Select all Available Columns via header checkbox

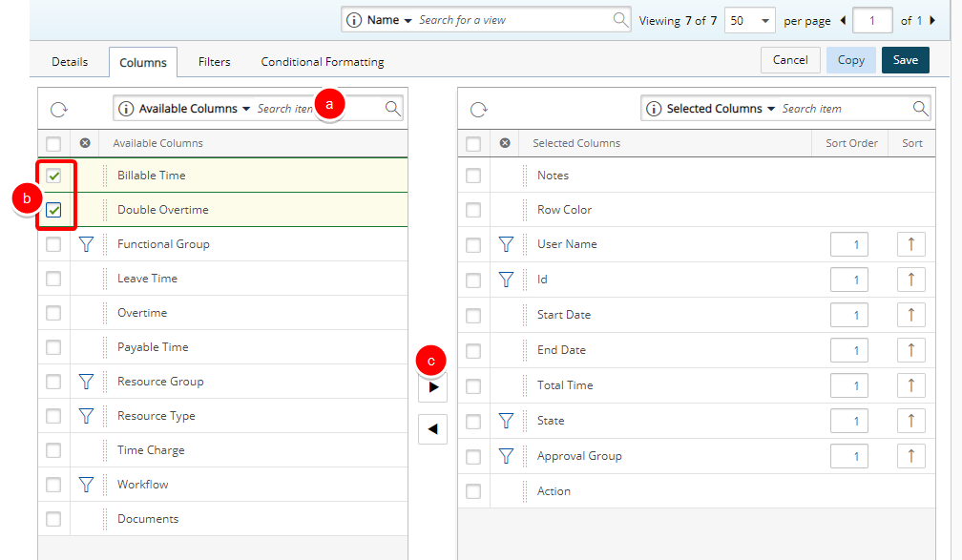pos(54,143)
